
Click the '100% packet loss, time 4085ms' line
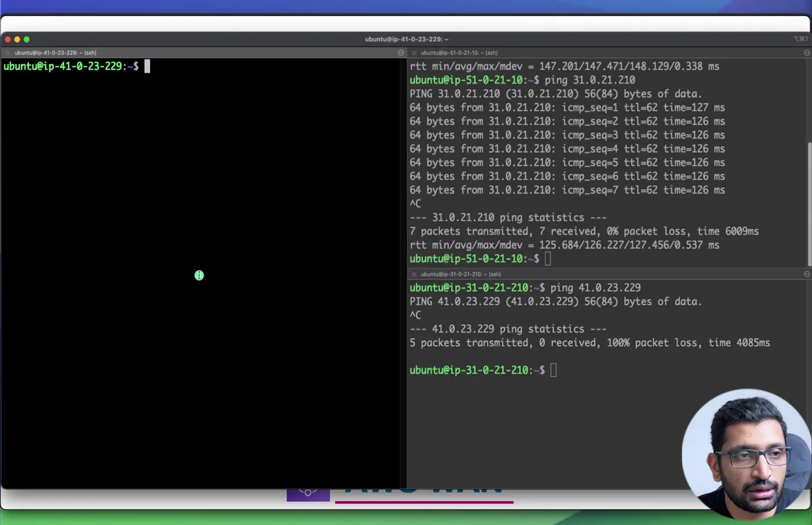click(590, 343)
